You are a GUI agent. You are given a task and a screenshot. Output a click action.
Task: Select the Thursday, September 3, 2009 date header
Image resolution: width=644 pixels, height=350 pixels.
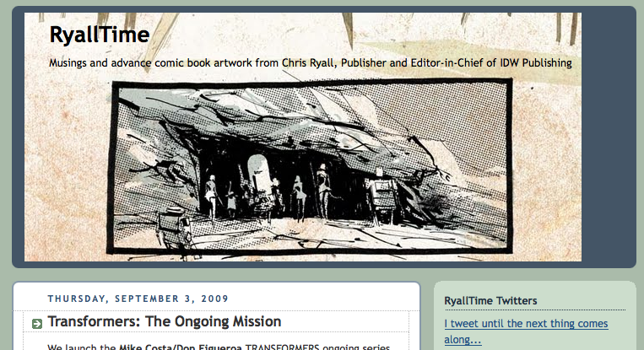[138, 299]
